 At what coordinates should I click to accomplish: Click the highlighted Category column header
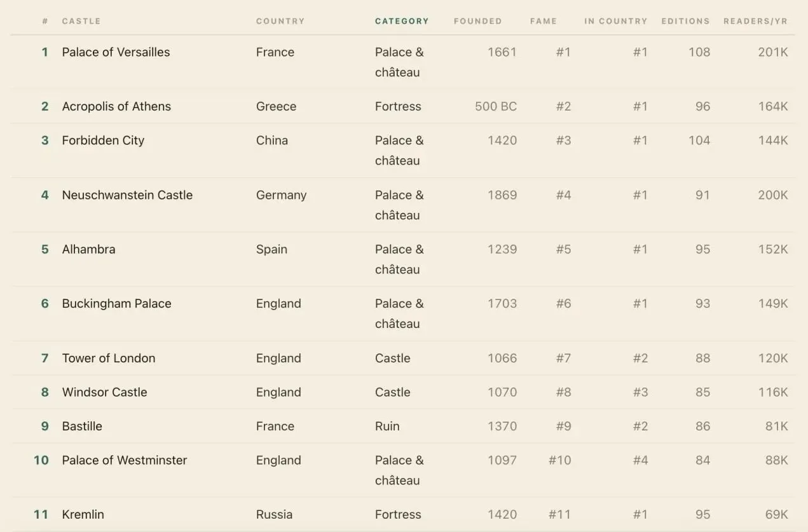(402, 21)
